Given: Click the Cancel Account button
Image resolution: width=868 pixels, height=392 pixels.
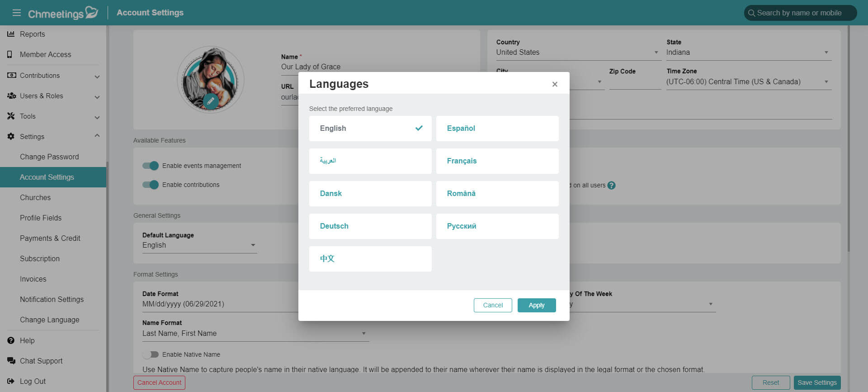Looking at the screenshot, I should 159,382.
